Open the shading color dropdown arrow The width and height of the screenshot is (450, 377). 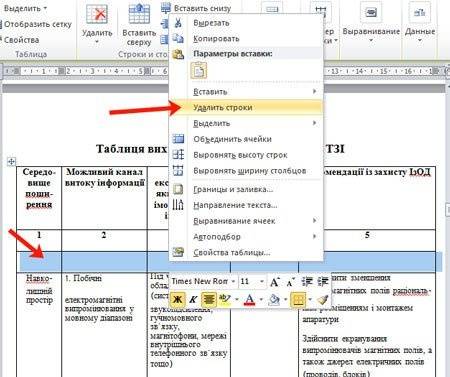click(286, 299)
